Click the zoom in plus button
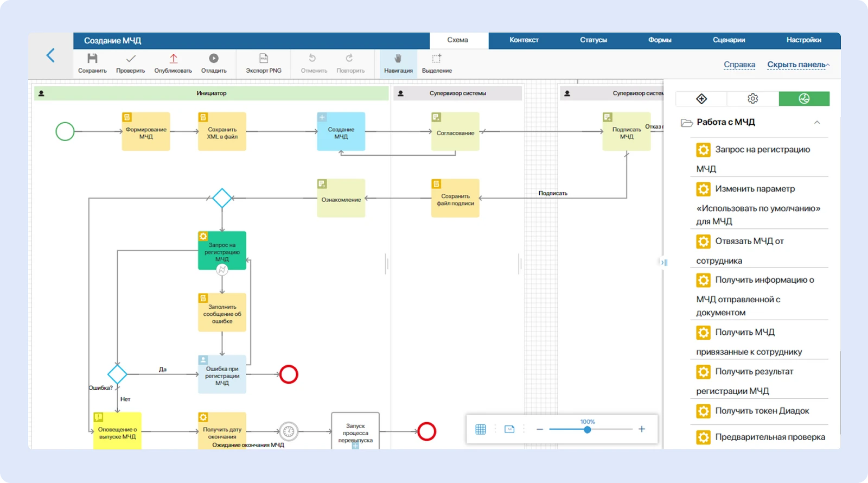 coord(642,429)
